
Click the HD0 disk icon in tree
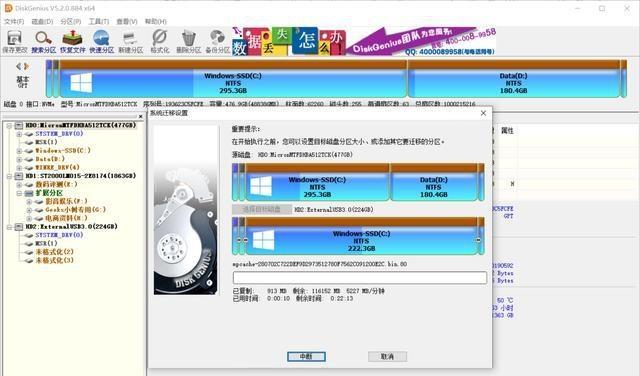point(19,125)
